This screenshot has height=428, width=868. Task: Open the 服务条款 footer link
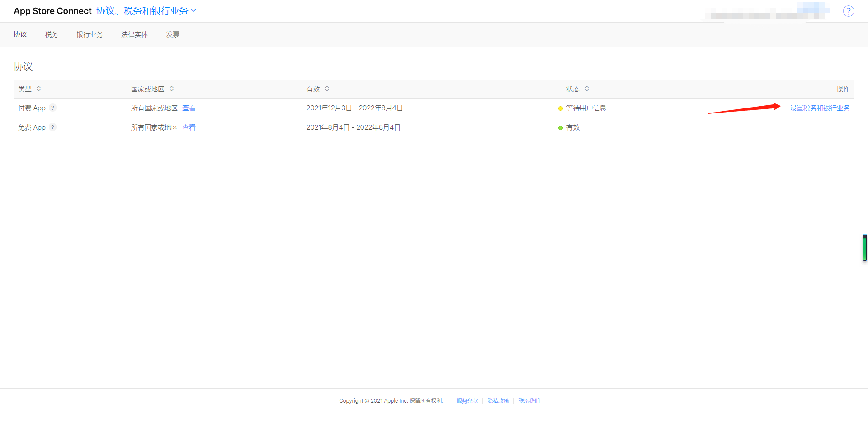[467, 401]
